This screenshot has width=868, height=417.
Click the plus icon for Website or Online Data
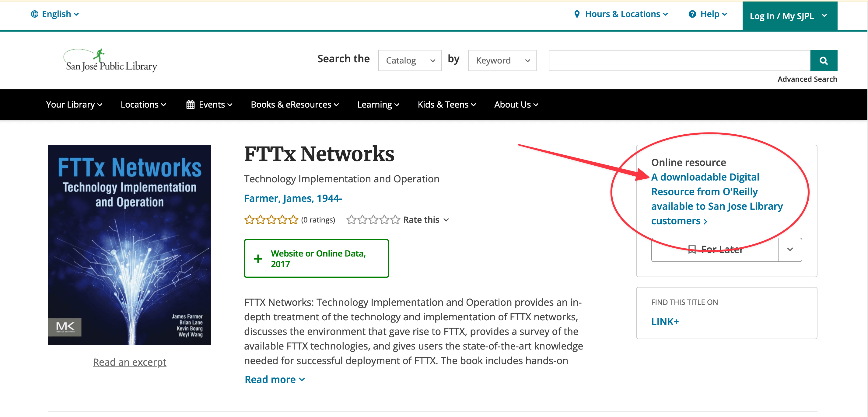tap(258, 258)
